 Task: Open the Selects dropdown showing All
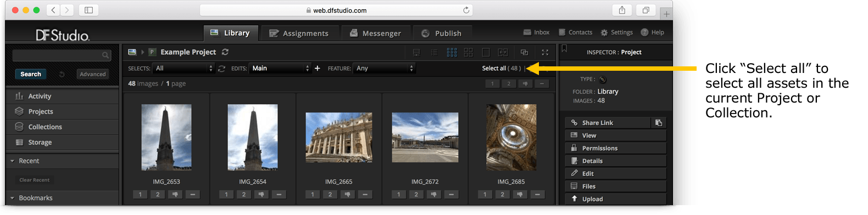(183, 68)
